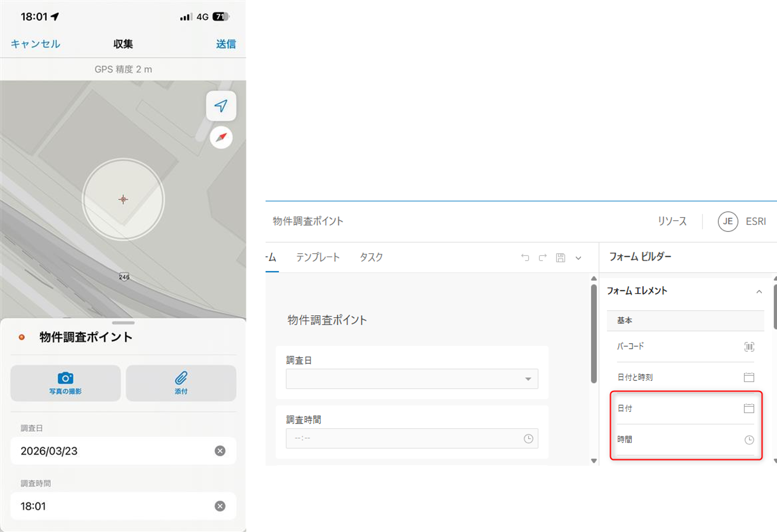Tap the locate-me arrow button on map
The image size is (777, 532).
pos(221,106)
